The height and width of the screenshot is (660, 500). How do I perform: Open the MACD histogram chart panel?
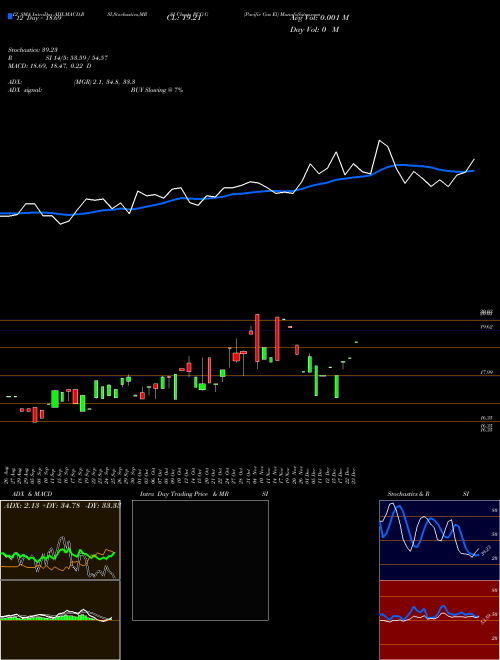point(60,620)
